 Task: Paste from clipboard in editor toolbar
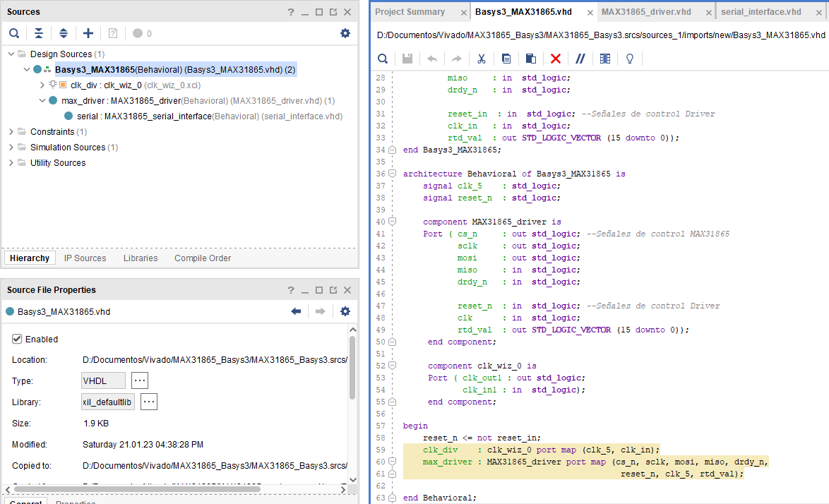click(x=531, y=59)
